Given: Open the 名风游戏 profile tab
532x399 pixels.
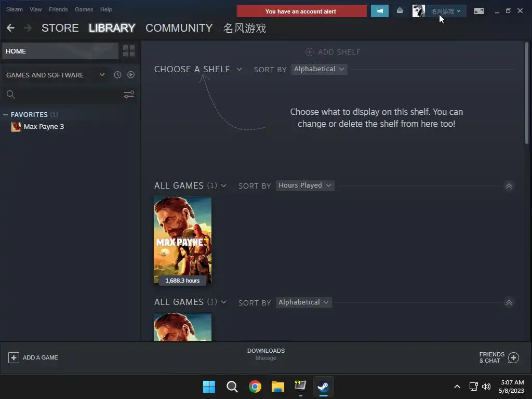Looking at the screenshot, I should point(245,28).
